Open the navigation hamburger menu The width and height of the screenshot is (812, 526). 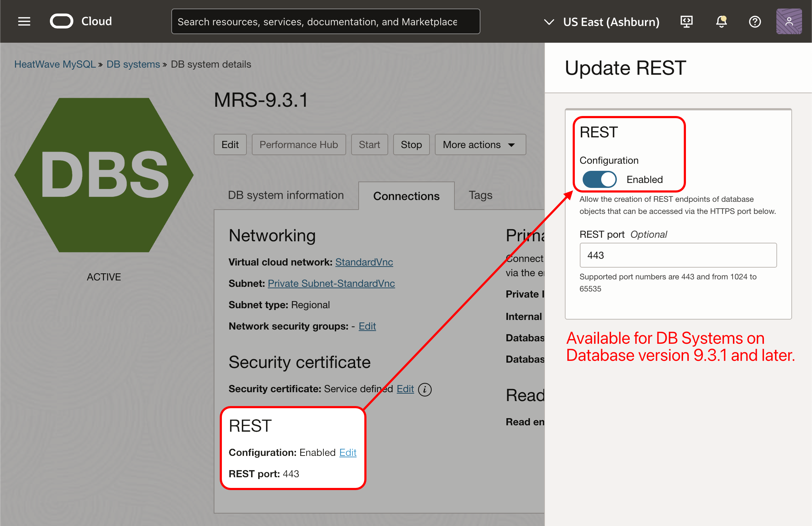[24, 21]
